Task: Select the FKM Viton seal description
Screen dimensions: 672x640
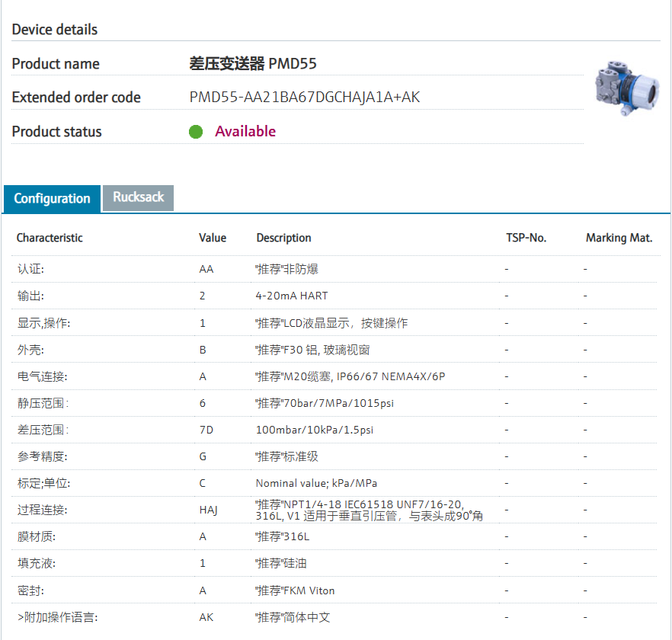Action: pyautogui.click(x=295, y=590)
